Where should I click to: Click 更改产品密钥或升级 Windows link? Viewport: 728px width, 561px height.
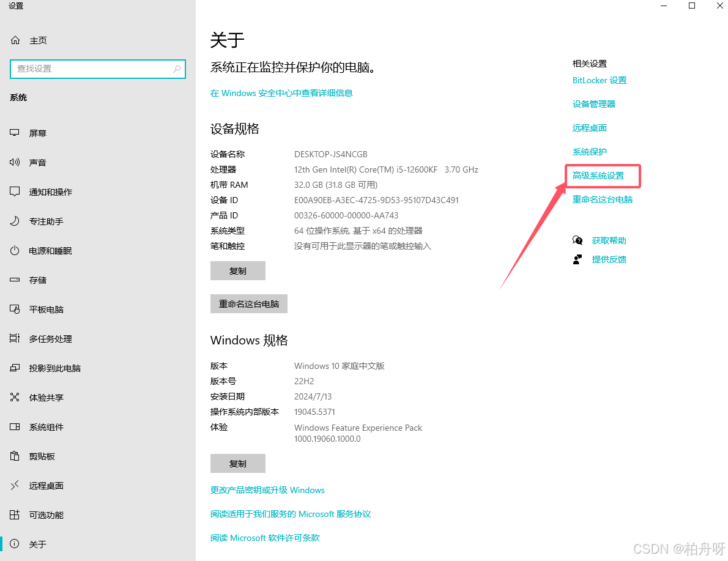point(267,490)
